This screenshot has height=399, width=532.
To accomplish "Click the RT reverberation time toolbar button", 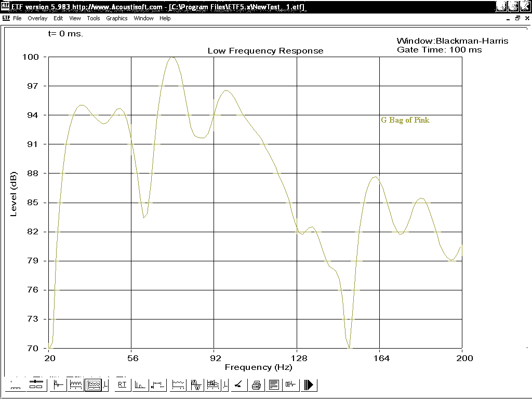I will tap(122, 385).
